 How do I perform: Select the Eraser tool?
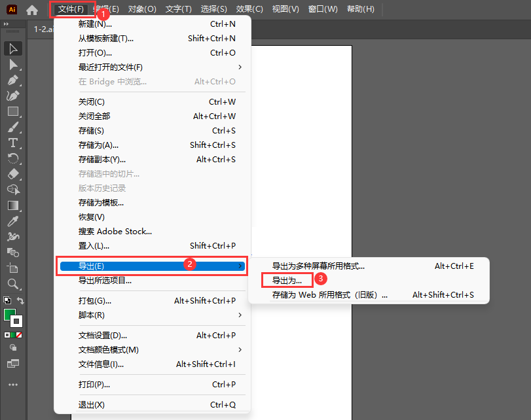[x=13, y=174]
